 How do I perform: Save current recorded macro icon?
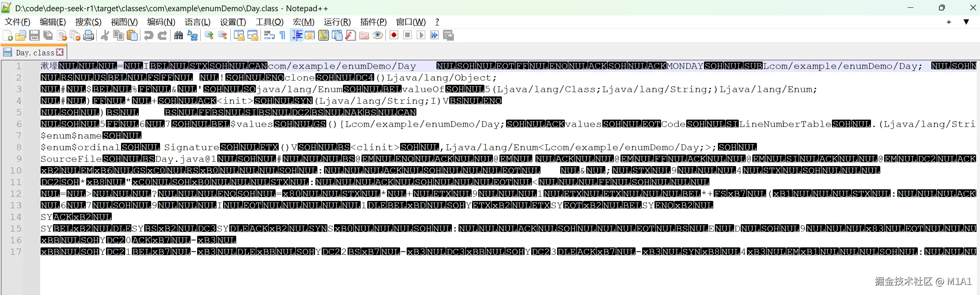click(x=448, y=36)
